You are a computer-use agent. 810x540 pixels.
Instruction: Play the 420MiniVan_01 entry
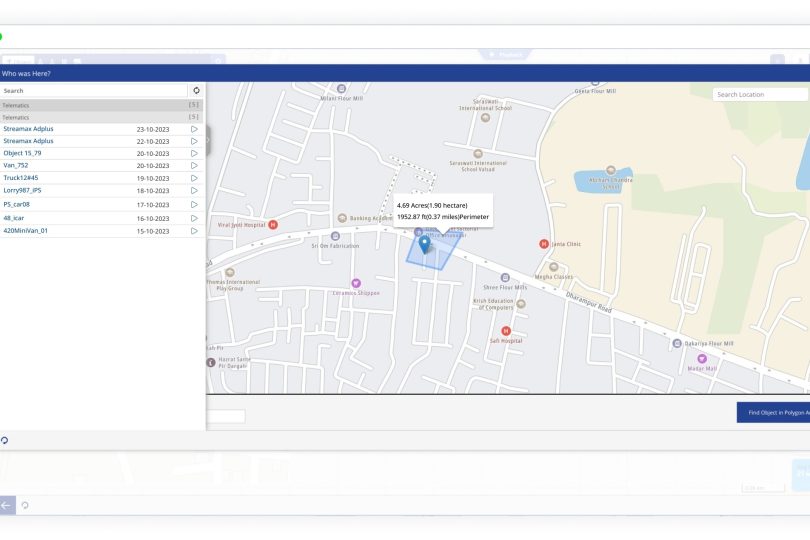click(x=194, y=230)
